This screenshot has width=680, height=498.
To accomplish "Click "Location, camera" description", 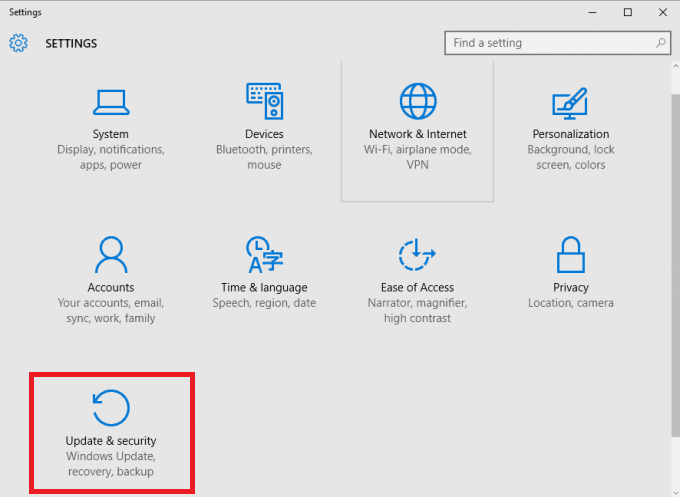I will (x=571, y=303).
